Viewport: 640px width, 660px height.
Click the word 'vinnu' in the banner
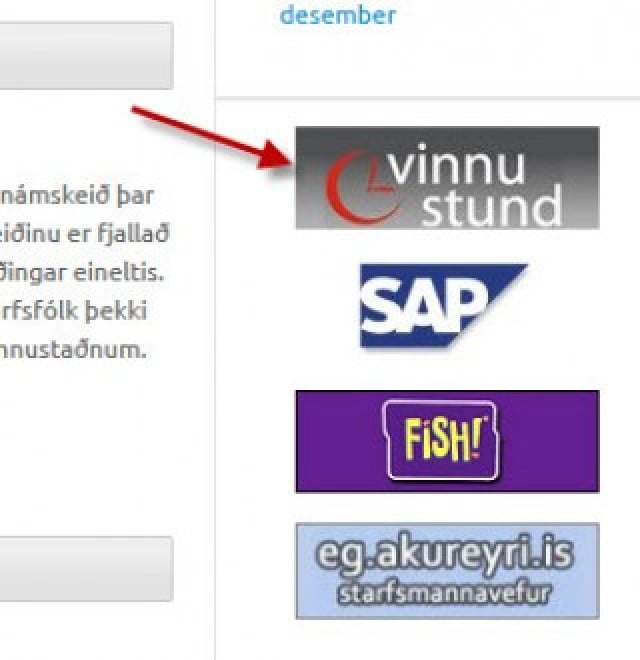click(457, 164)
